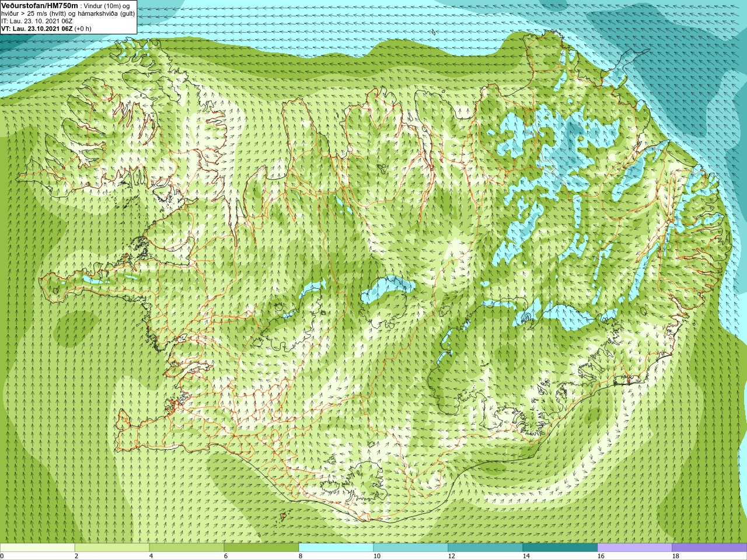Click the dark teal 14–16 m/s legend swatch
The width and height of the screenshot is (747, 560).
tap(560, 548)
